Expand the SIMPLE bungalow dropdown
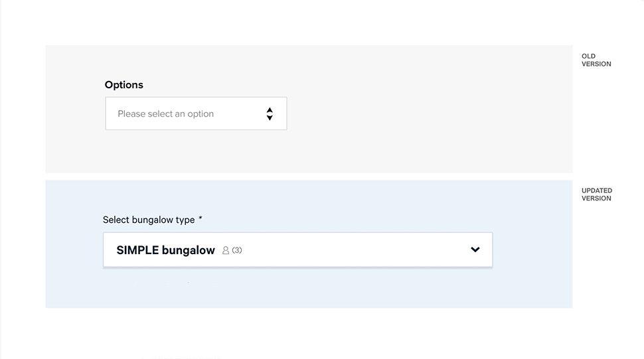644x359 pixels. pyautogui.click(x=297, y=250)
